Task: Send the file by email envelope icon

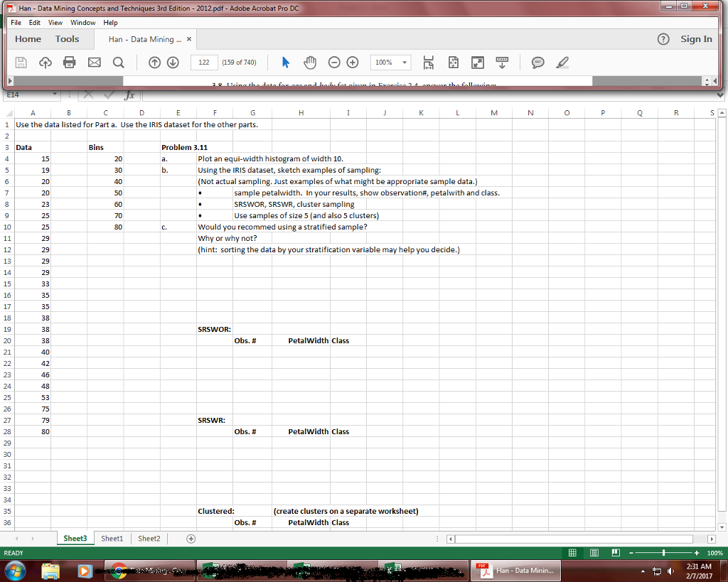Action: click(x=95, y=63)
